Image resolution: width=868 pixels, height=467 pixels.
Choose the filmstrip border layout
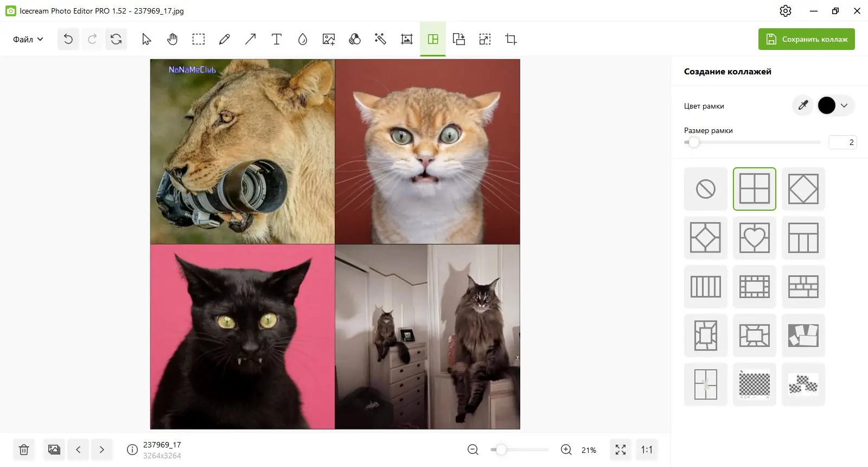755,287
